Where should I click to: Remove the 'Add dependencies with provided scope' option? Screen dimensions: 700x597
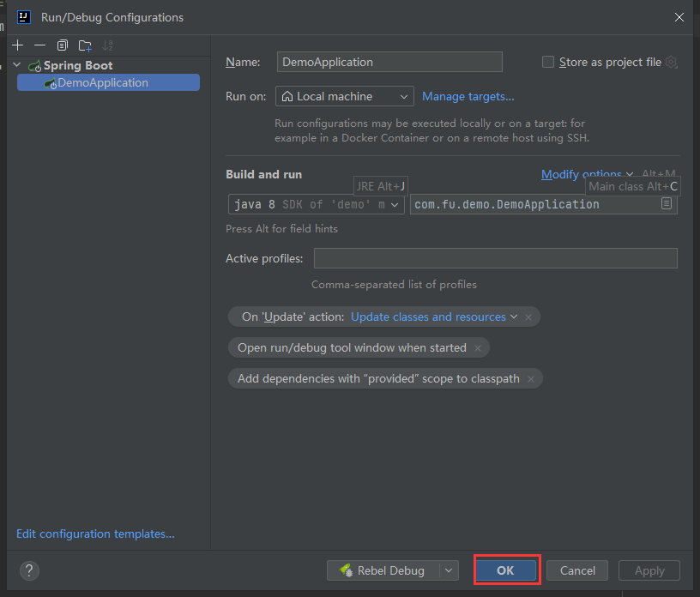click(531, 378)
